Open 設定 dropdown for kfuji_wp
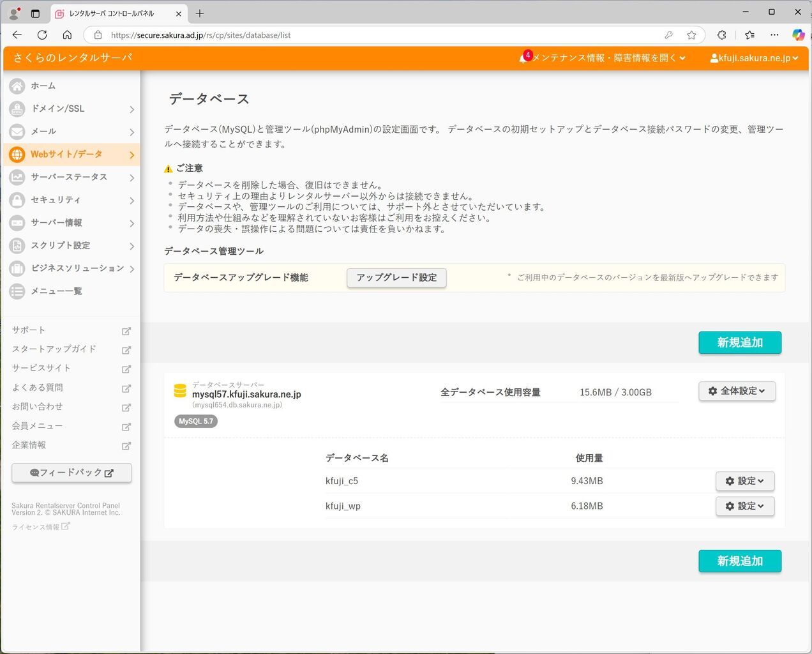Image resolution: width=812 pixels, height=654 pixels. (x=745, y=506)
